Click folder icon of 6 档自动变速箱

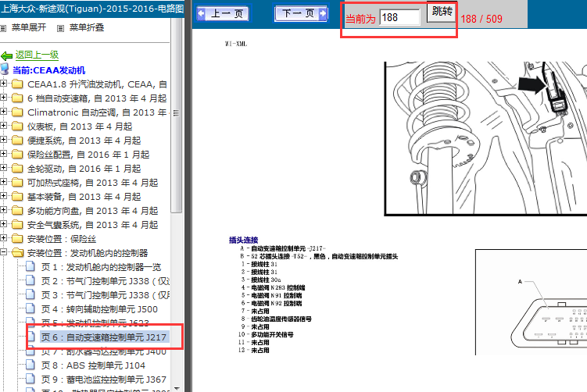point(17,98)
